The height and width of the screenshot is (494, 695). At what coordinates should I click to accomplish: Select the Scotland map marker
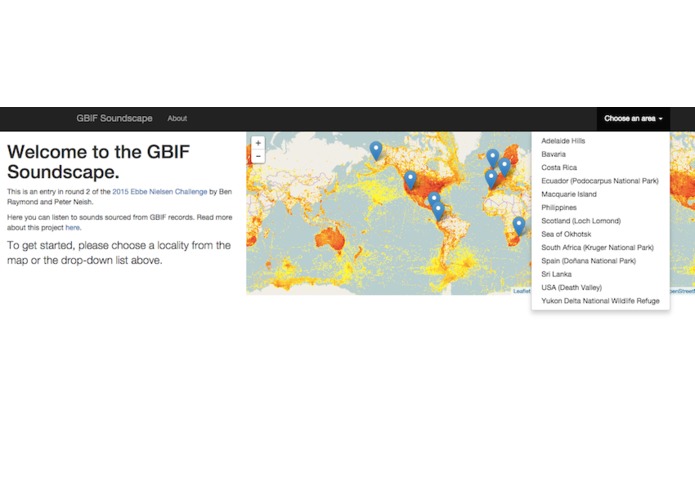[492, 159]
